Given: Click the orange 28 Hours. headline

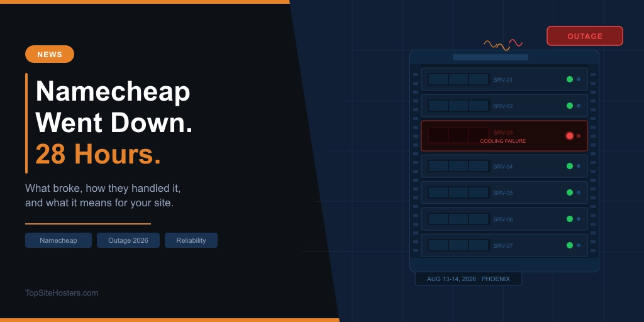Looking at the screenshot, I should point(98,155).
